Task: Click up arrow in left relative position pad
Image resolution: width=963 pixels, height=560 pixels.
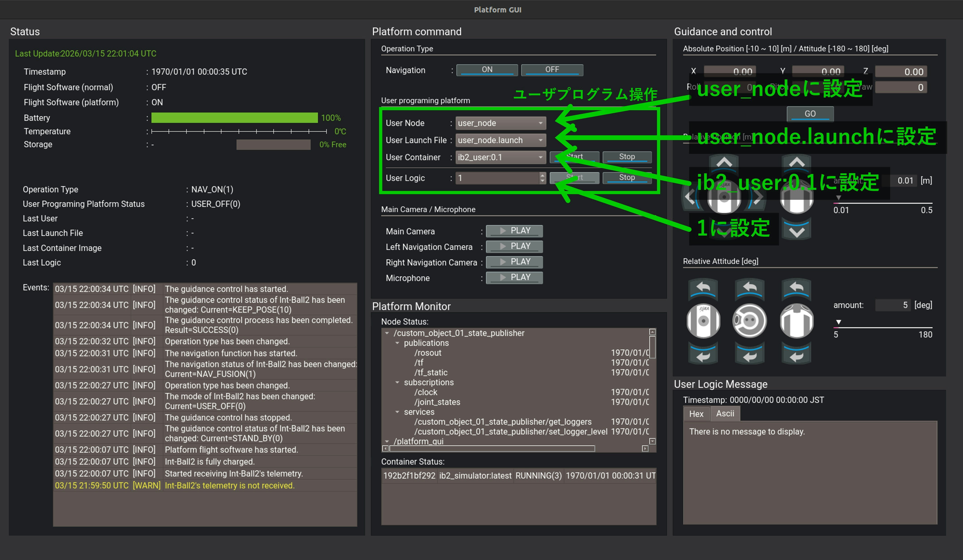Action: point(724,162)
